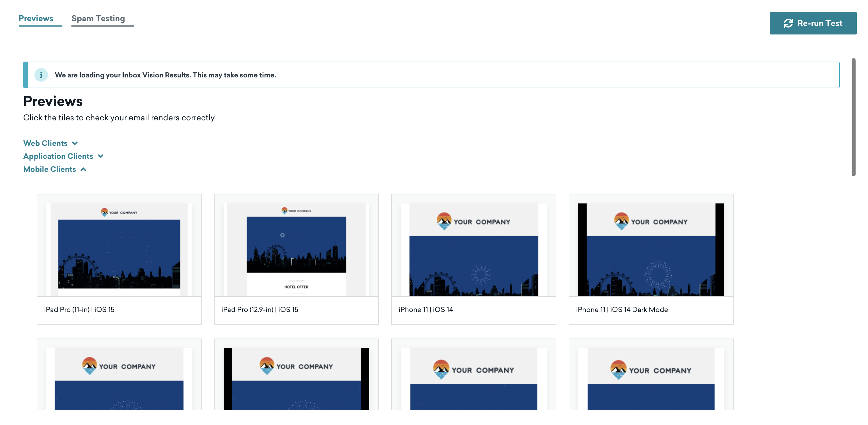868x425 pixels.
Task: Click the Web Clients chevron arrow
Action: (75, 143)
